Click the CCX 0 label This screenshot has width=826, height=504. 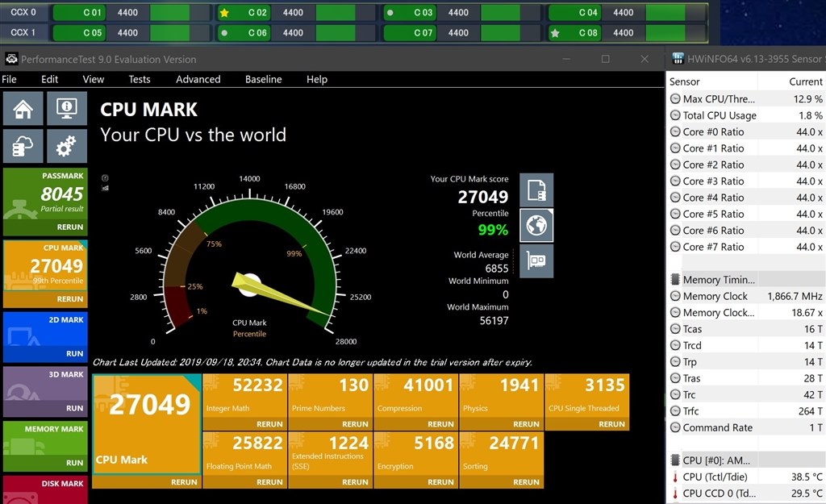[23, 12]
